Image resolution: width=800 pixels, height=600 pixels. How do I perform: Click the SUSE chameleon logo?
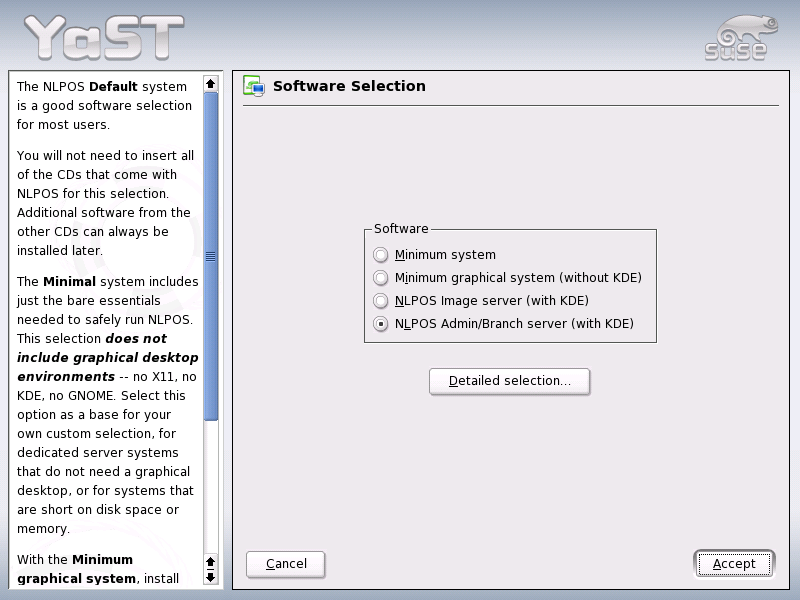tap(741, 38)
